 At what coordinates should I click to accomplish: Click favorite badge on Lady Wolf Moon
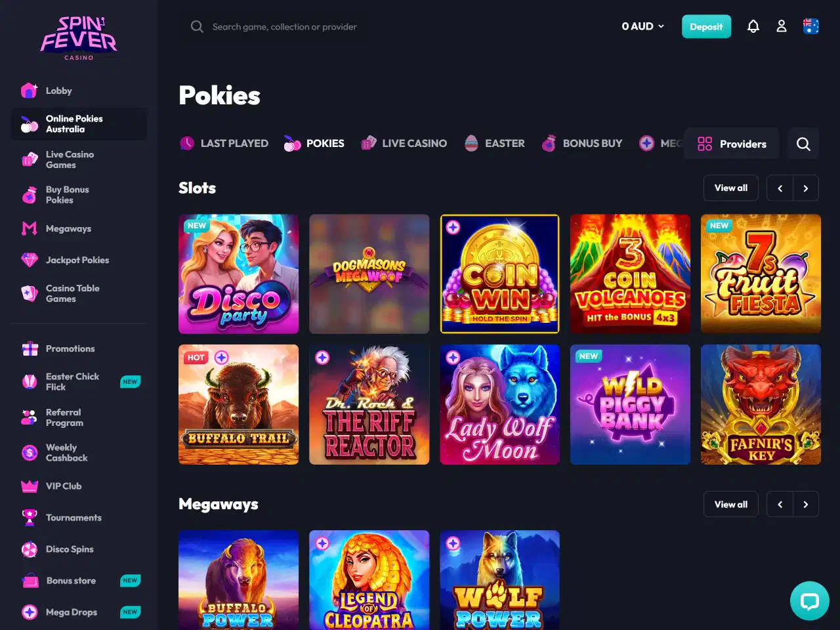coord(453,358)
